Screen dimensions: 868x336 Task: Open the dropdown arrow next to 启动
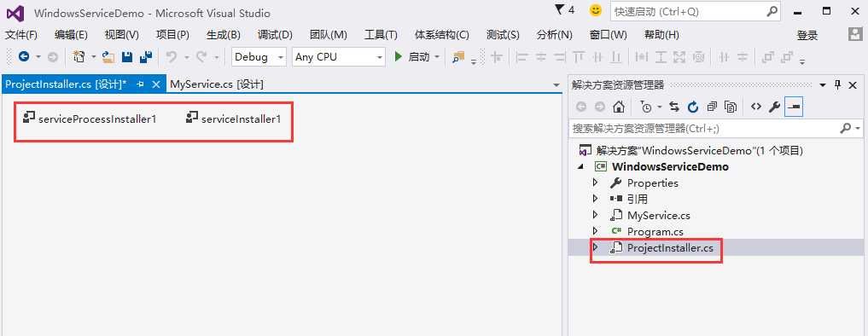(x=437, y=56)
